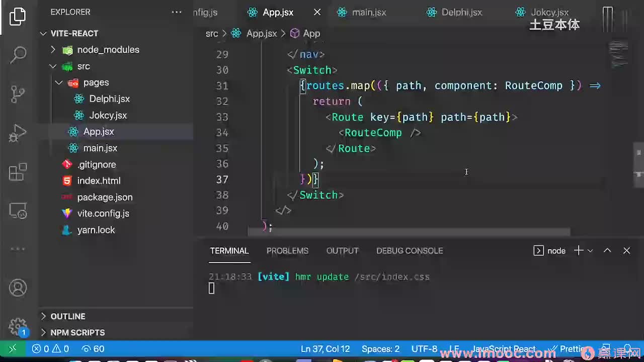Create a new terminal with plus icon
The width and height of the screenshot is (644, 362).
579,250
